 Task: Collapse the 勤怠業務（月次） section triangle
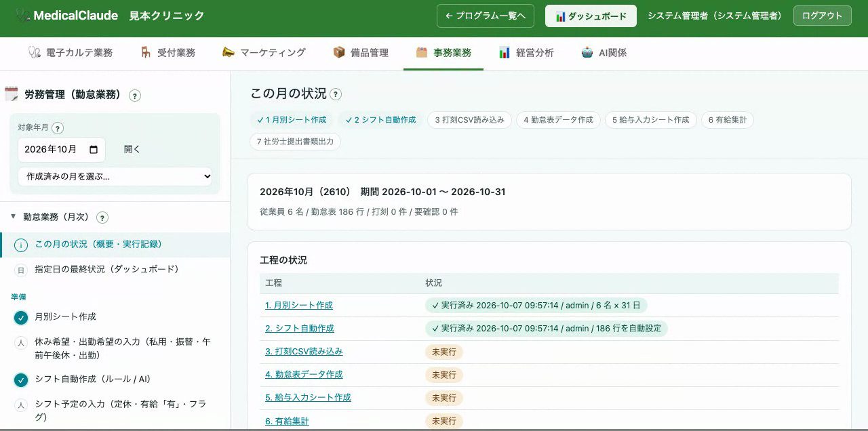(x=14, y=217)
